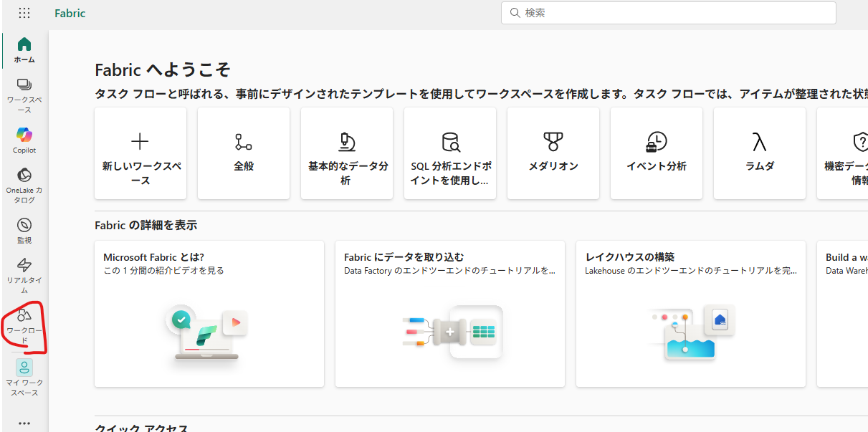This screenshot has height=432, width=868.
Task: Click the branch icon on 全般 card
Action: [x=244, y=141]
